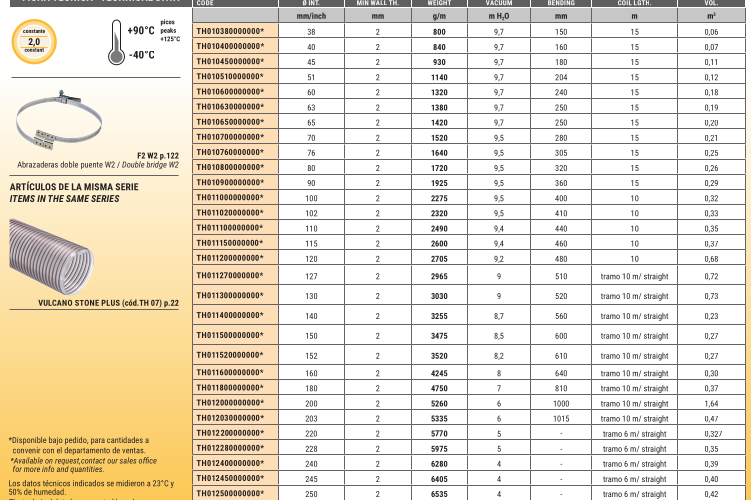Image resolution: width=751 pixels, height=500 pixels.
Task: Click product code TH012500000000*
Action: (230, 493)
